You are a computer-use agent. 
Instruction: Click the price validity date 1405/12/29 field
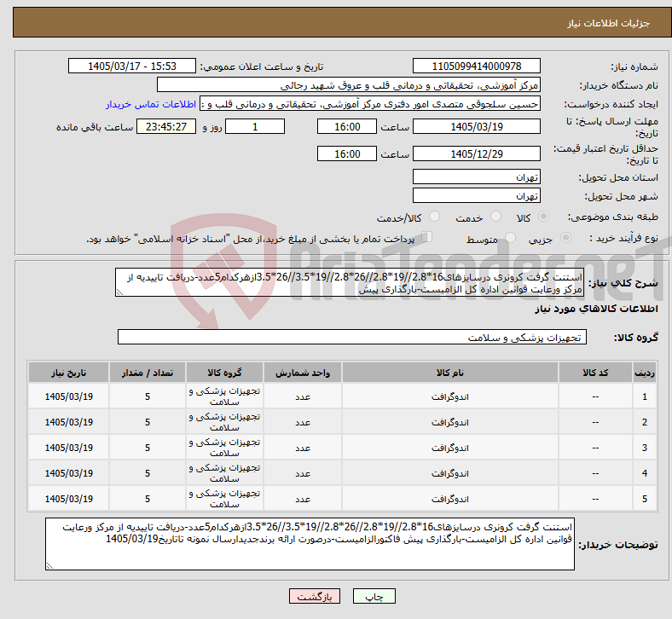click(x=476, y=153)
